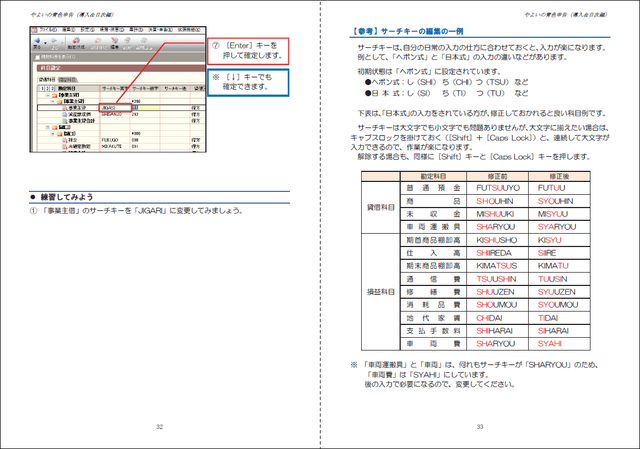Click the folder icon of the top [事業主貸] group
The image size is (640, 449).
pos(54,96)
